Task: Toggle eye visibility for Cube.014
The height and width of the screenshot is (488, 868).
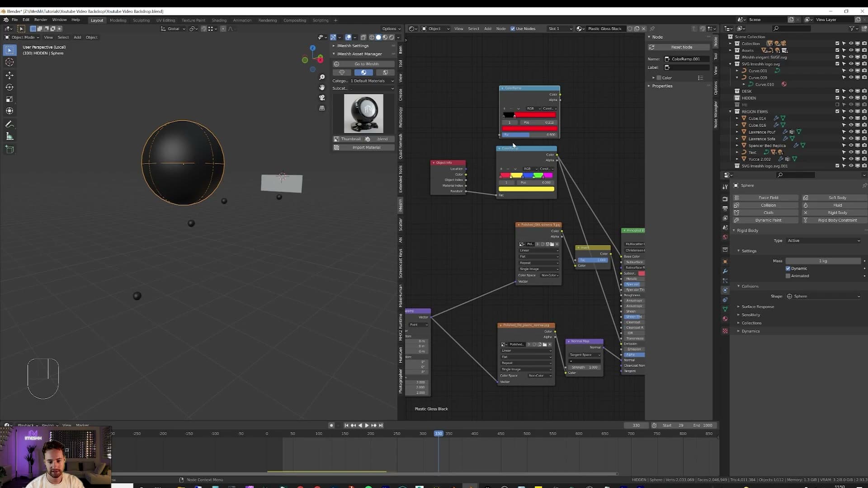Action: (851, 118)
